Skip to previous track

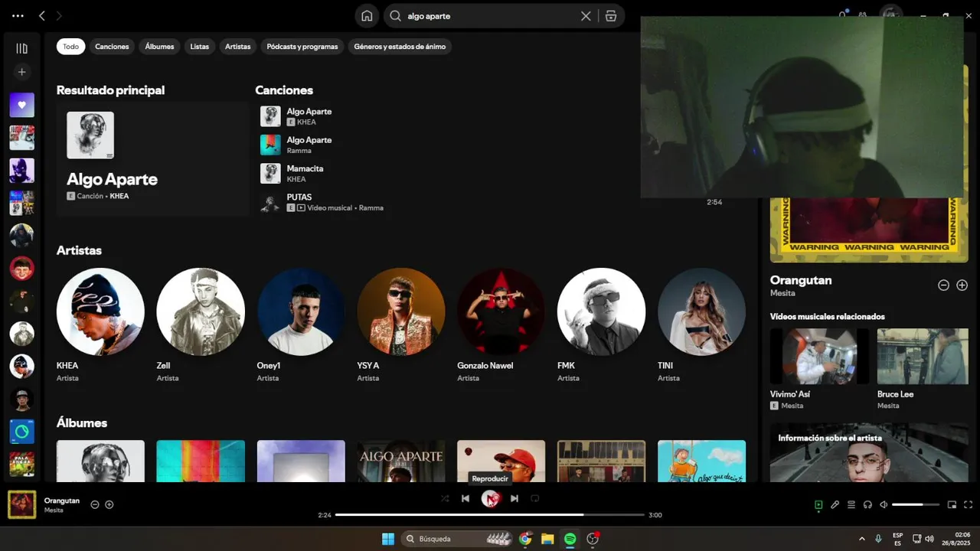[x=465, y=498]
